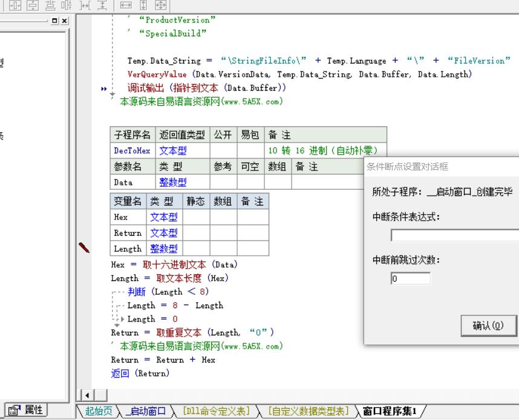Viewport: 519px width, 420px height.
Task: Click the horizontal scrollbar left arrow
Action: pos(87,395)
